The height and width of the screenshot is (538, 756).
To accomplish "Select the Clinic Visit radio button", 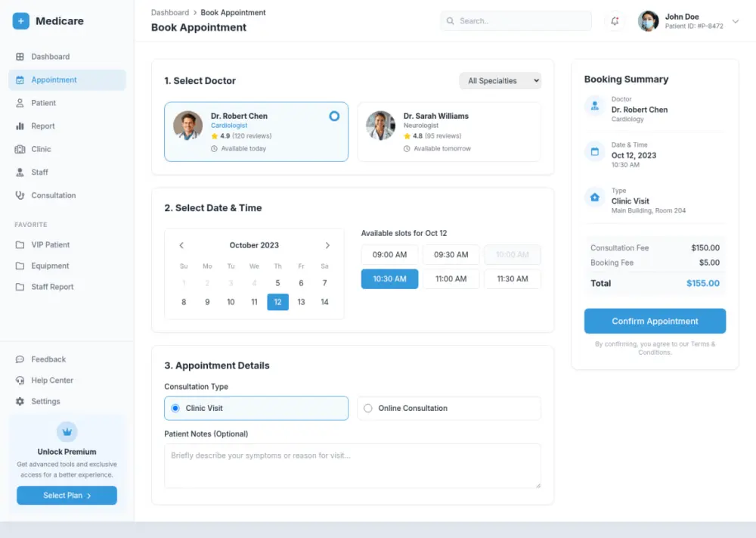I will pos(175,408).
